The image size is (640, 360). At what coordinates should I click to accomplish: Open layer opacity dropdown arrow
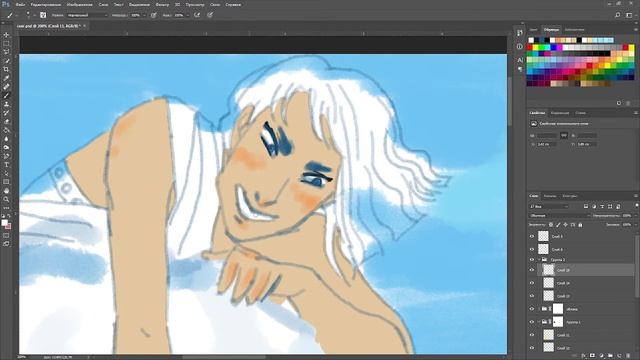coord(636,216)
